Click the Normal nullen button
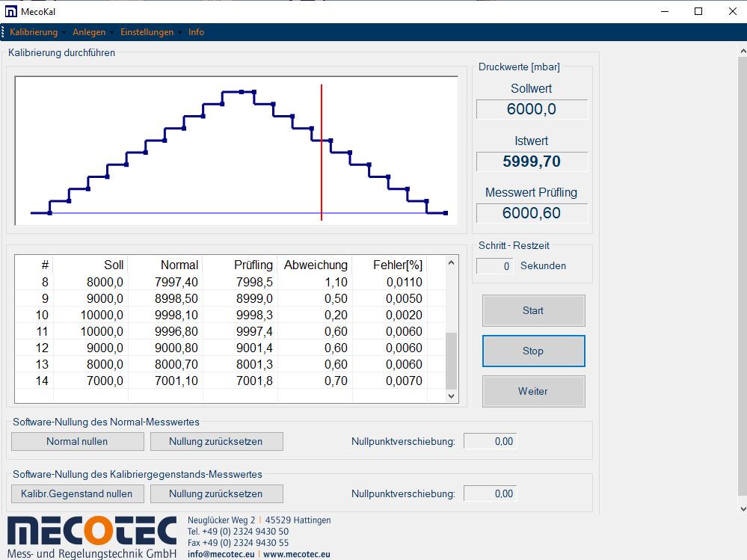This screenshot has height=560, width=747. (77, 441)
